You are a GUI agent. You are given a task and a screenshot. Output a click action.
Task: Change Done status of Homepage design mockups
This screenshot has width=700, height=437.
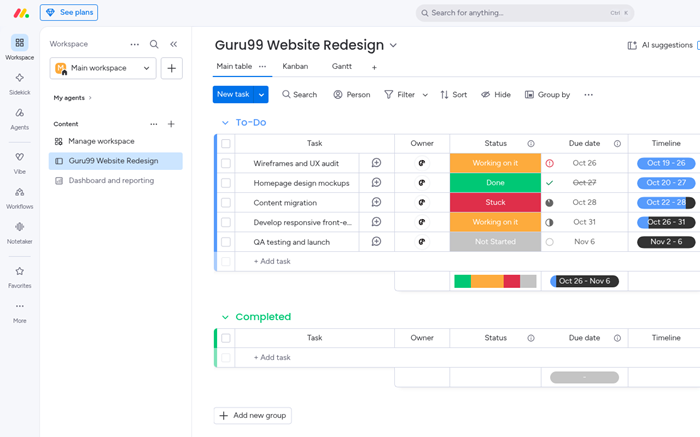(495, 183)
